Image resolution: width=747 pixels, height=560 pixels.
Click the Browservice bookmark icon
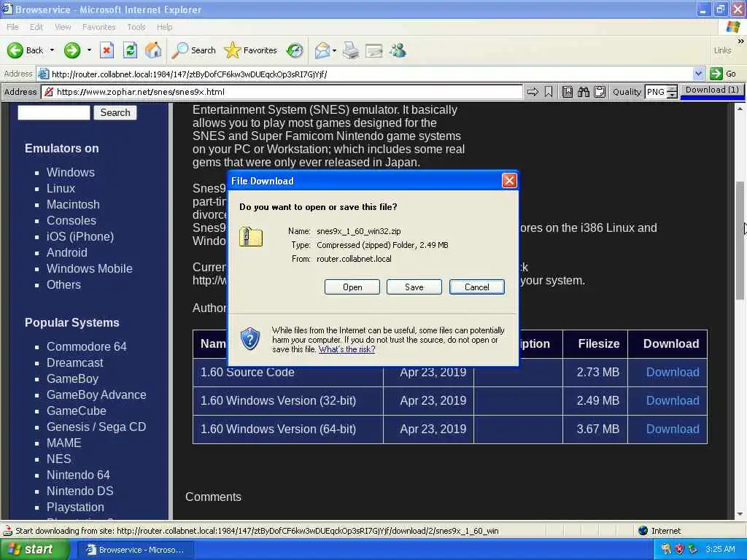(549, 92)
